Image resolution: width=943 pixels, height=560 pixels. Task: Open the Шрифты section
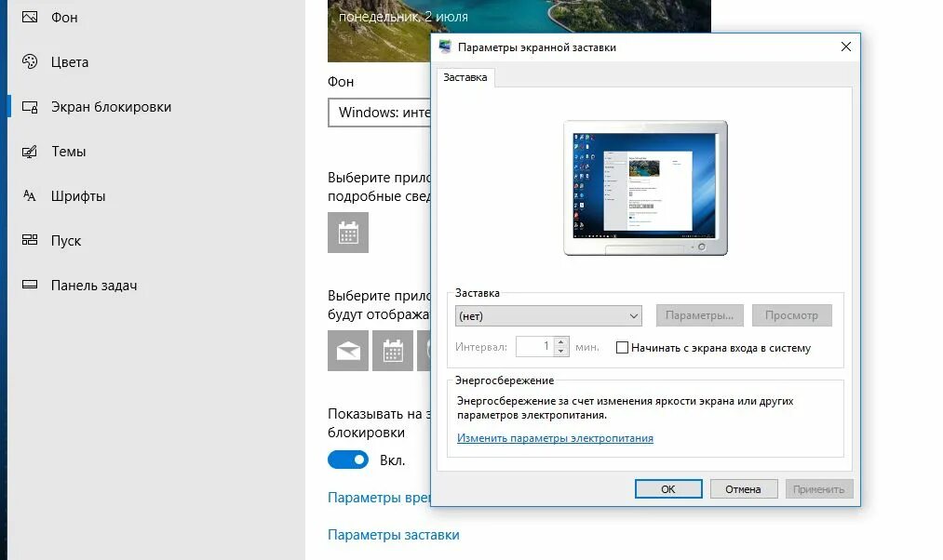tap(78, 196)
